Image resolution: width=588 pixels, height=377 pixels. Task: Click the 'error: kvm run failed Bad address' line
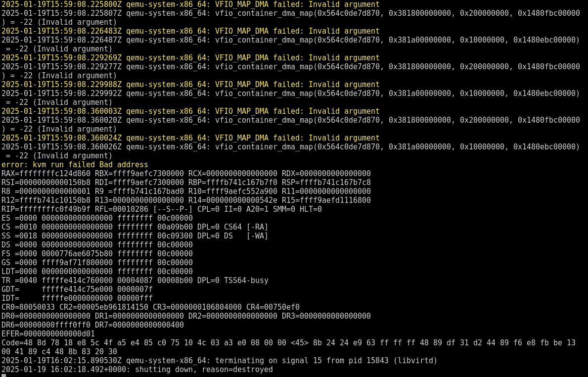[75, 165]
